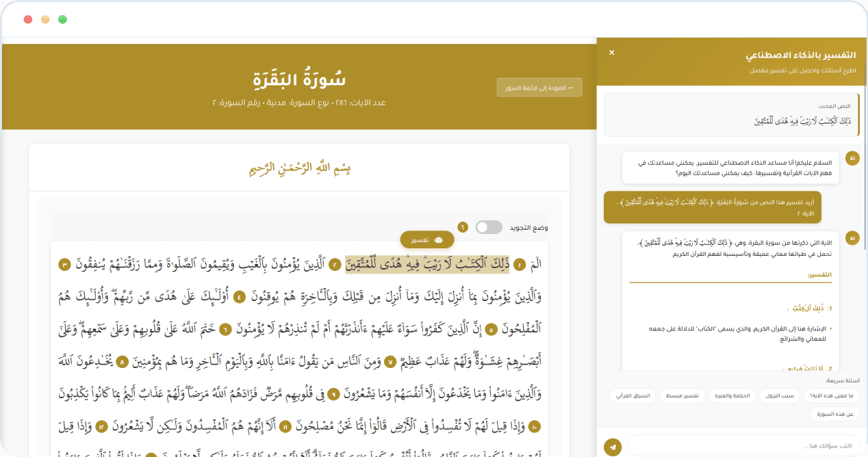Click the AI avatar beside the tafsir response
This screenshot has height=457, width=868.
(x=852, y=237)
